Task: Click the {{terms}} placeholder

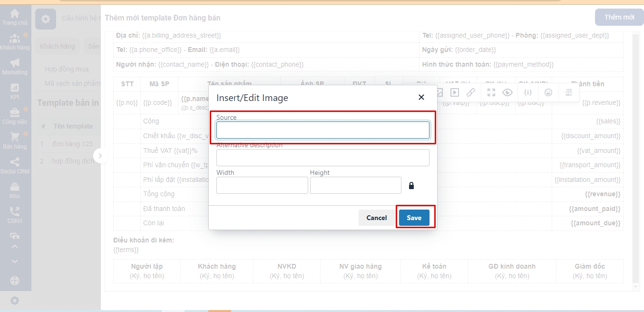Action: pos(126,250)
